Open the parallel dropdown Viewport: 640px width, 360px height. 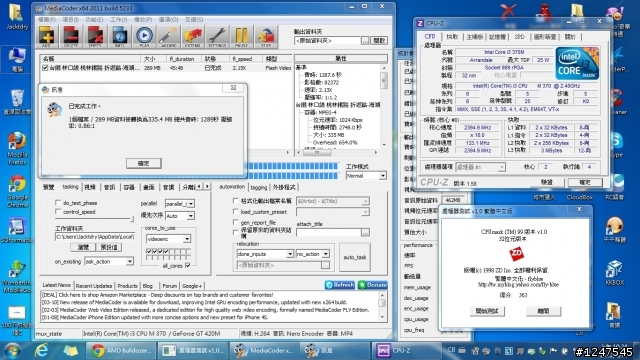[x=180, y=203]
